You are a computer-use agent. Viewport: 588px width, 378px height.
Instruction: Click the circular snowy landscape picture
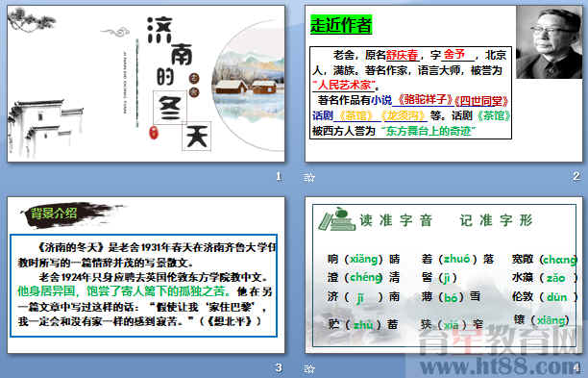[x=248, y=86]
